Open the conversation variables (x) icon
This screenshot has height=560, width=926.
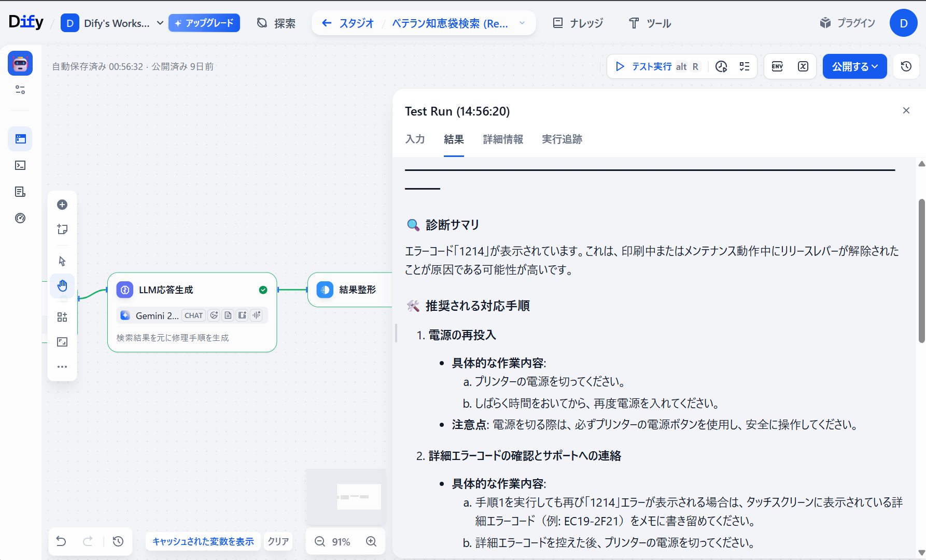[x=803, y=66]
